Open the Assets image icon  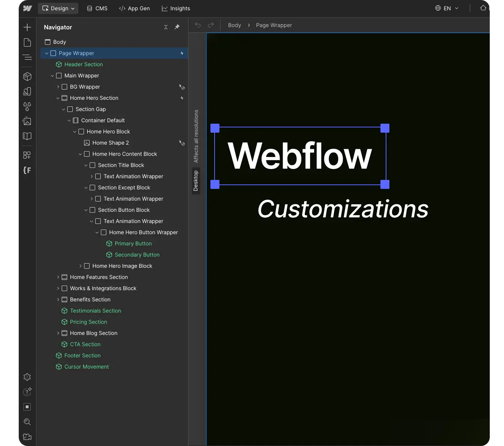click(27, 121)
